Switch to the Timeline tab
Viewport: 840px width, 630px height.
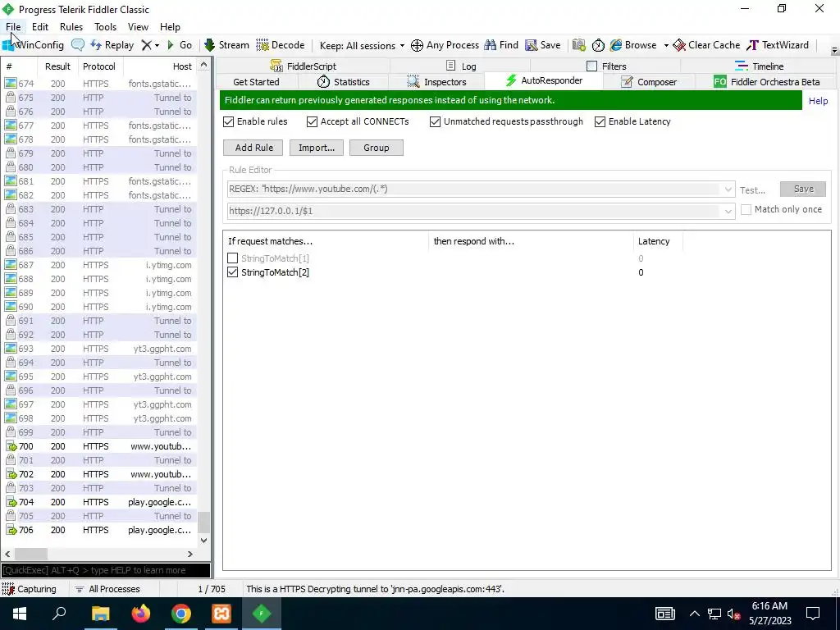pyautogui.click(x=760, y=66)
